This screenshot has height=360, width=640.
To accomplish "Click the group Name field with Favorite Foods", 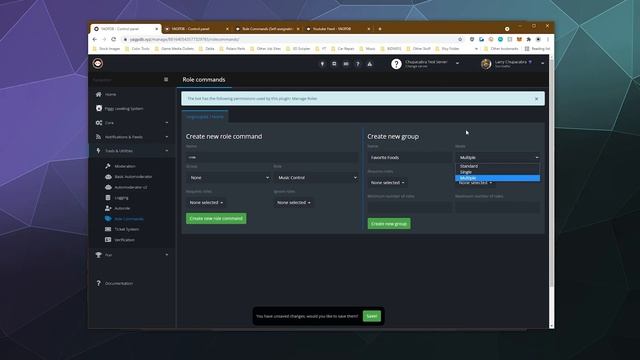I will pyautogui.click(x=409, y=157).
